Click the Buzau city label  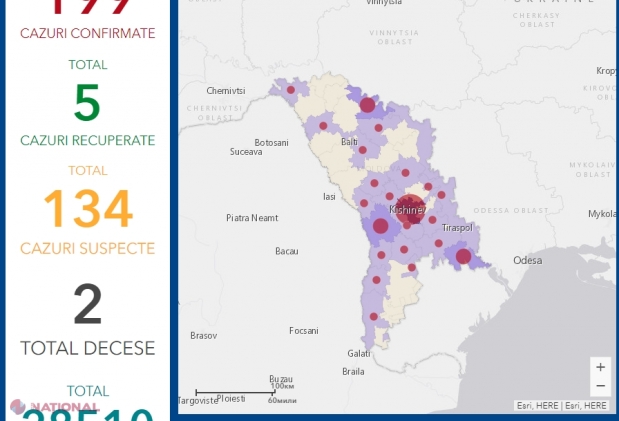(281, 379)
